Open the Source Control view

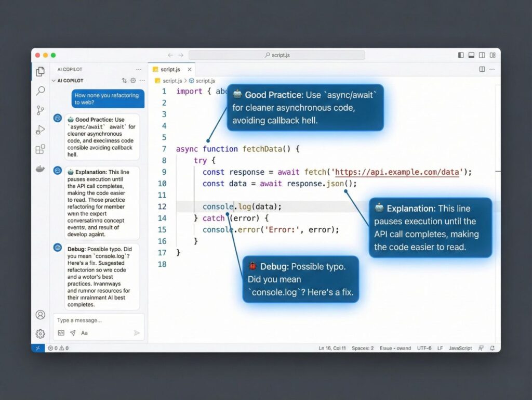(x=40, y=110)
